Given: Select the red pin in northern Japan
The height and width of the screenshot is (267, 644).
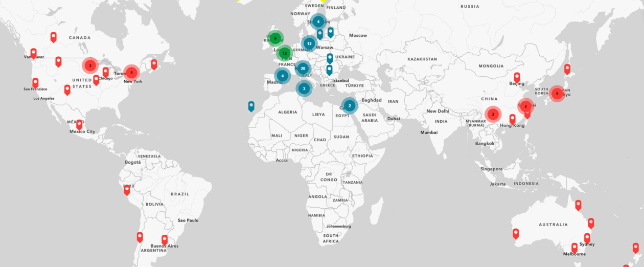Looking at the screenshot, I should [x=567, y=69].
